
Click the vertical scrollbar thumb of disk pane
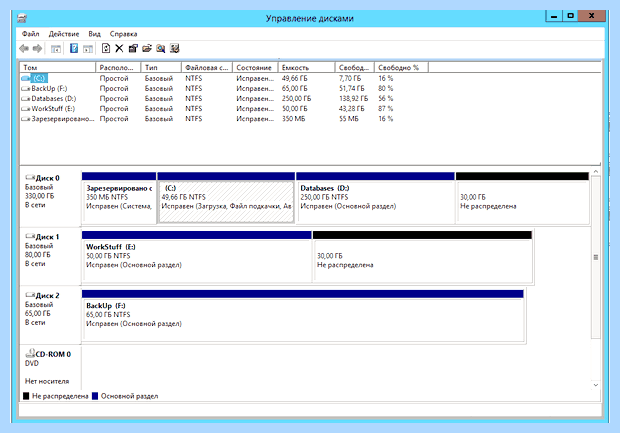point(595,257)
